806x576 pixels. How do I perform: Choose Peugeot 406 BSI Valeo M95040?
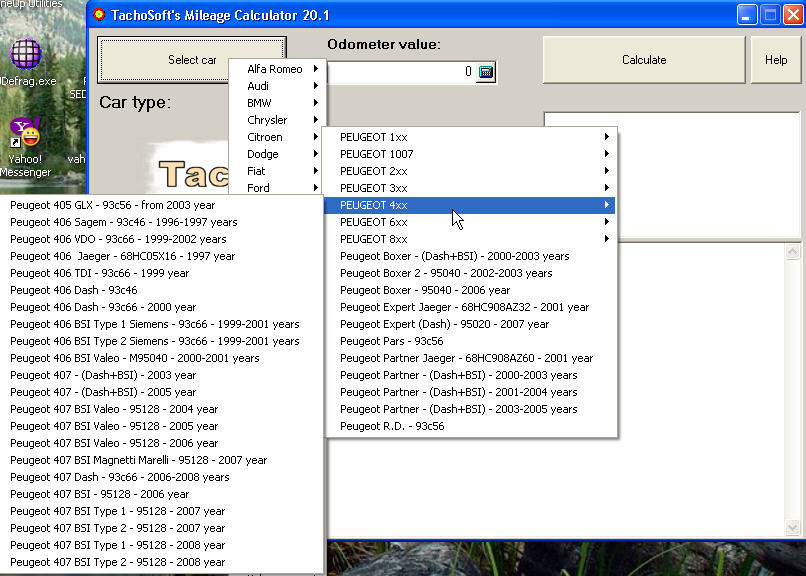pos(161,357)
